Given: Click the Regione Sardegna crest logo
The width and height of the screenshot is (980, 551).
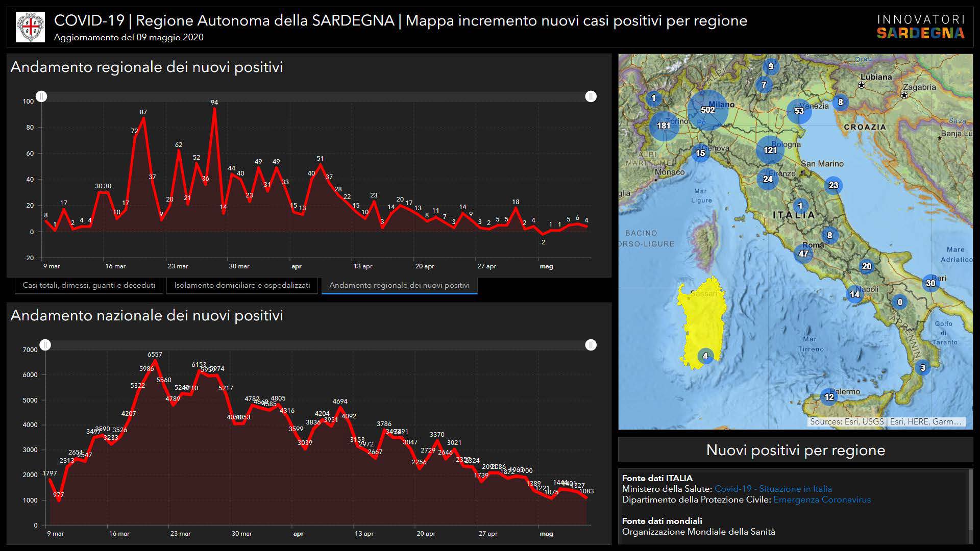Looking at the screenshot, I should coord(30,27).
